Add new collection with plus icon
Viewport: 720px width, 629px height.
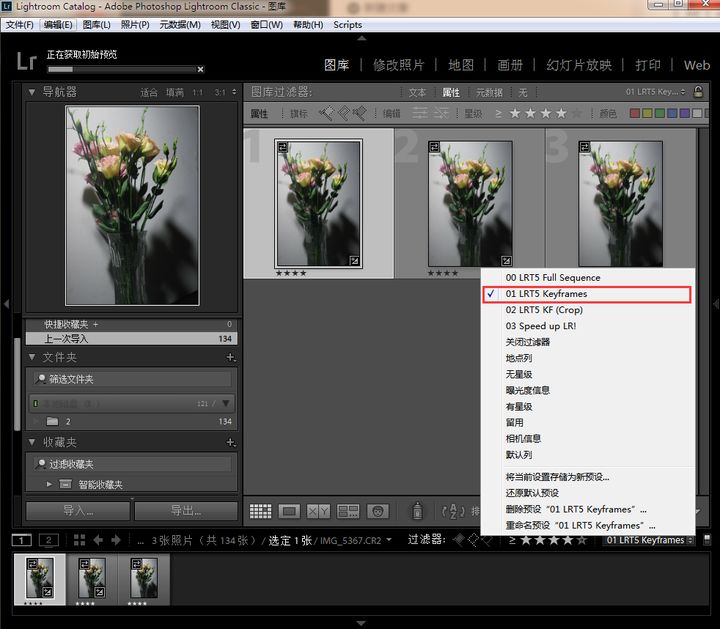tap(231, 442)
